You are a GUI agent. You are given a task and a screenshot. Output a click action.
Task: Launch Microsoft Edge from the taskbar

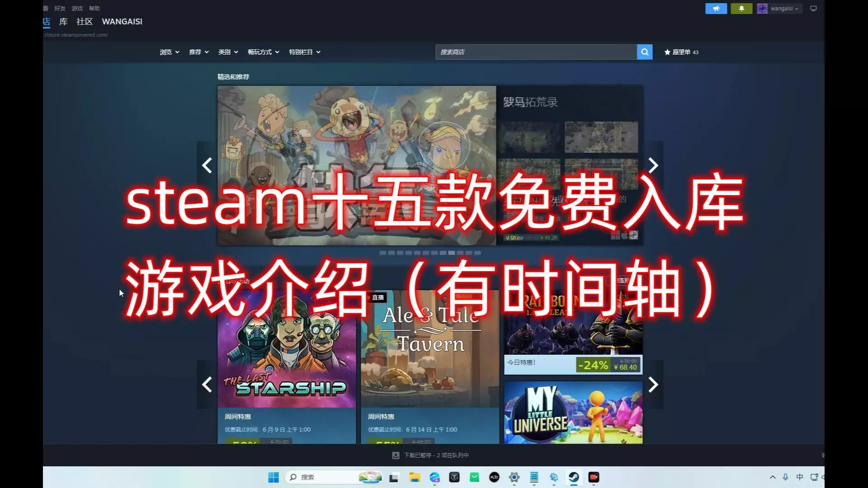click(x=434, y=477)
